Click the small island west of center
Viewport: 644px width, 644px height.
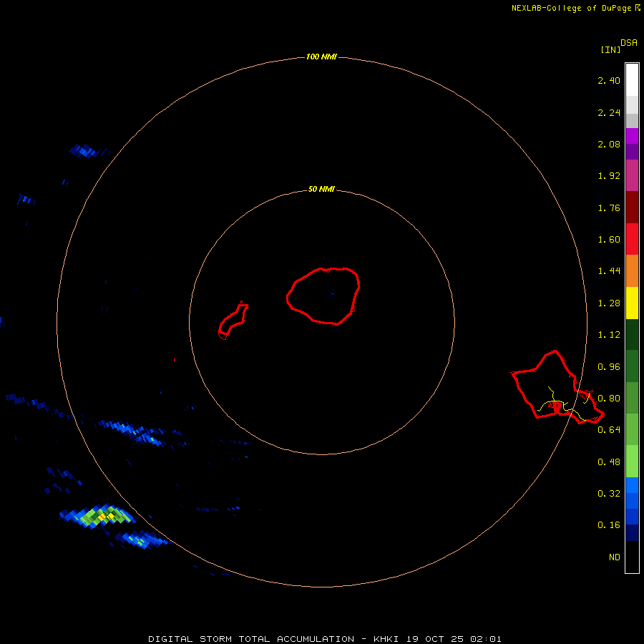233,321
